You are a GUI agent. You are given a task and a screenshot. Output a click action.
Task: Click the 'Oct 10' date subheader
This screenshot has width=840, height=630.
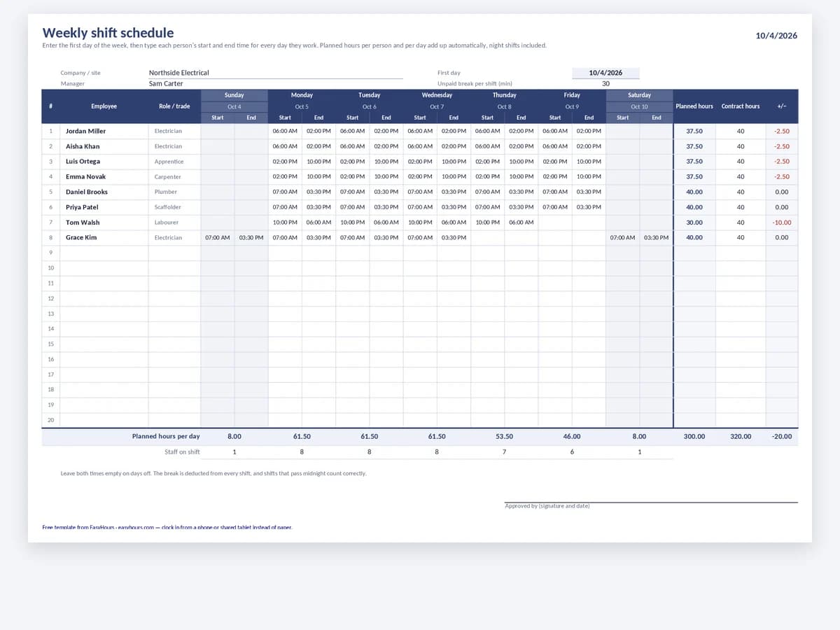pyautogui.click(x=639, y=106)
